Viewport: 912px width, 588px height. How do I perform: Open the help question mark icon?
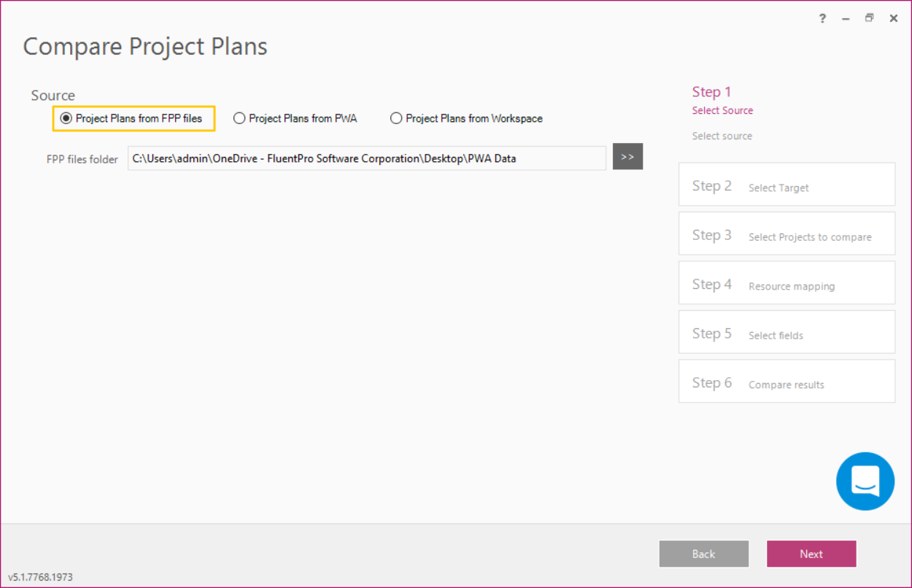[822, 18]
